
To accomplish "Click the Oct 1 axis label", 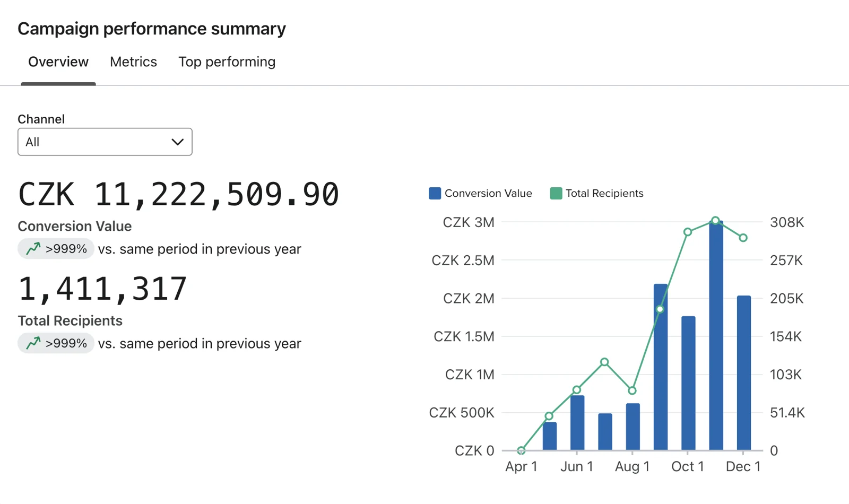I will (688, 466).
